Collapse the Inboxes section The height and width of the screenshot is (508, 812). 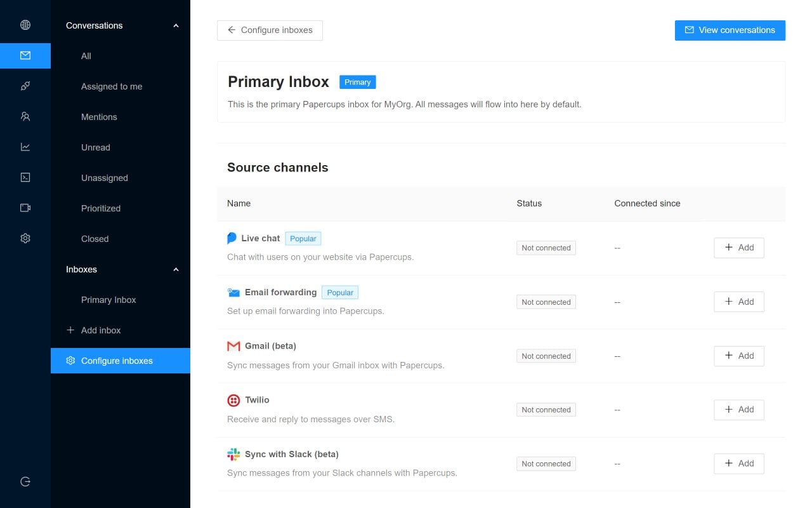pyautogui.click(x=176, y=269)
